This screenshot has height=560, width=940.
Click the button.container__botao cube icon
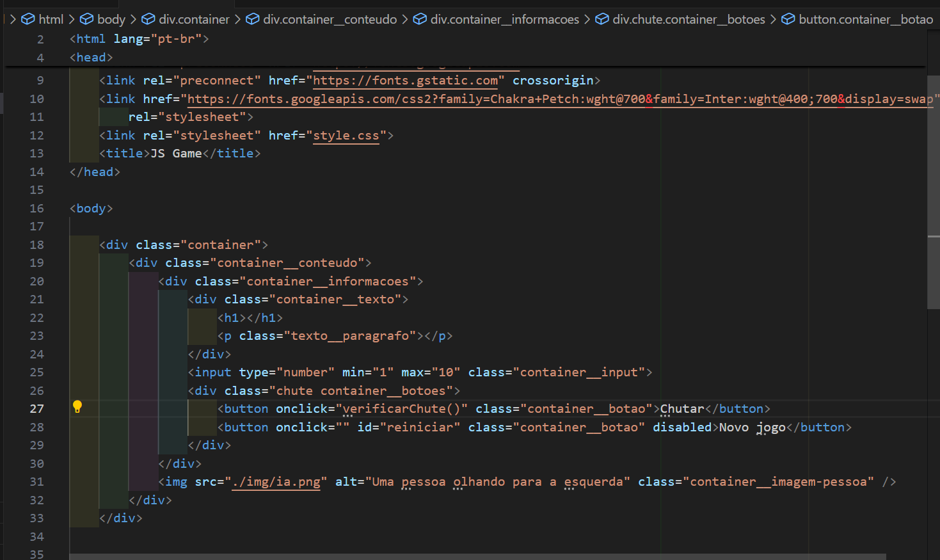pos(788,19)
